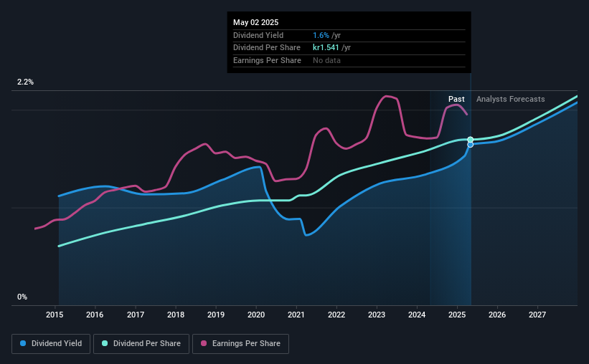The width and height of the screenshot is (589, 364).
Task: Click the 2021 x-axis label
Action: [x=296, y=315]
